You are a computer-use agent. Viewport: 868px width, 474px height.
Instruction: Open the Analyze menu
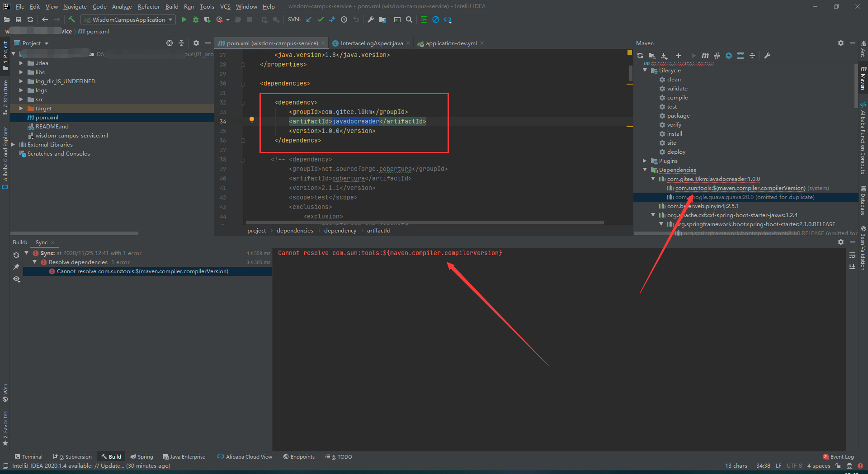pos(122,6)
